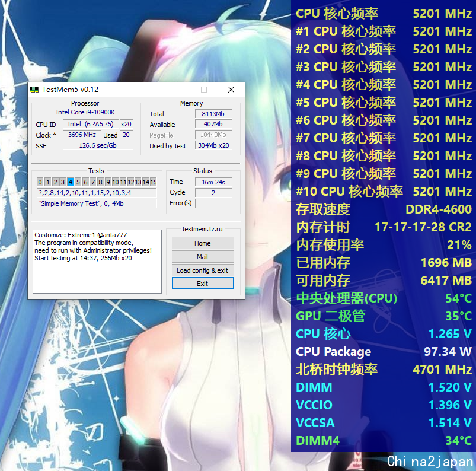Click the Cycle value '2'
476x471 pixels.
coord(213,192)
